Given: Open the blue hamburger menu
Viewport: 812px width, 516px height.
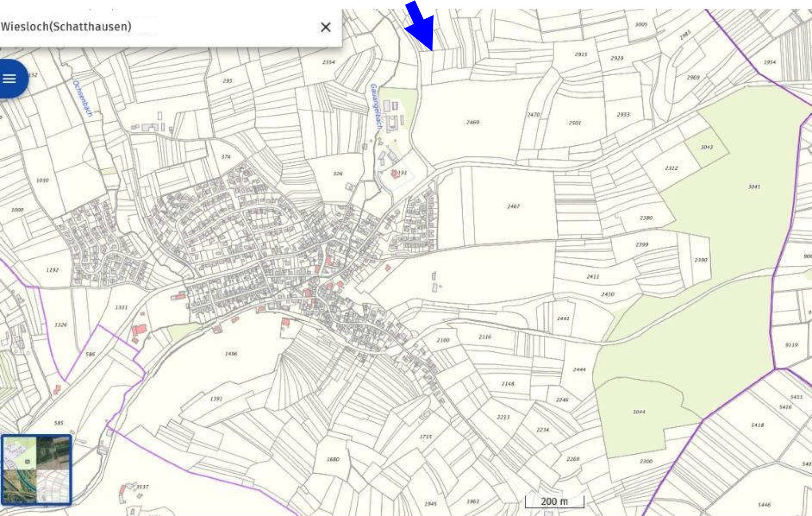Looking at the screenshot, I should [x=10, y=79].
